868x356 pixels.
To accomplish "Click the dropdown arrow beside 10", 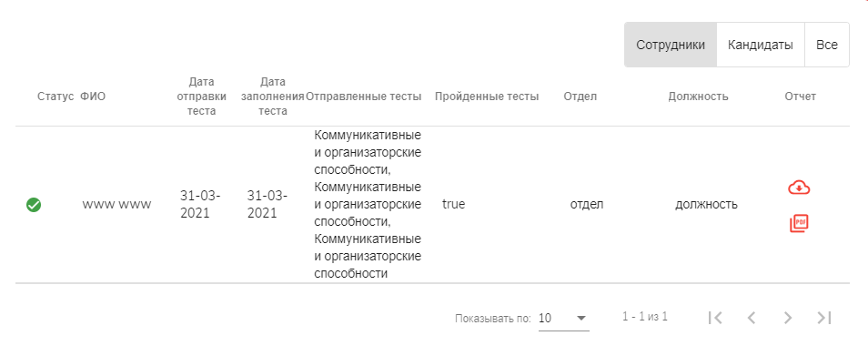I will [581, 319].
